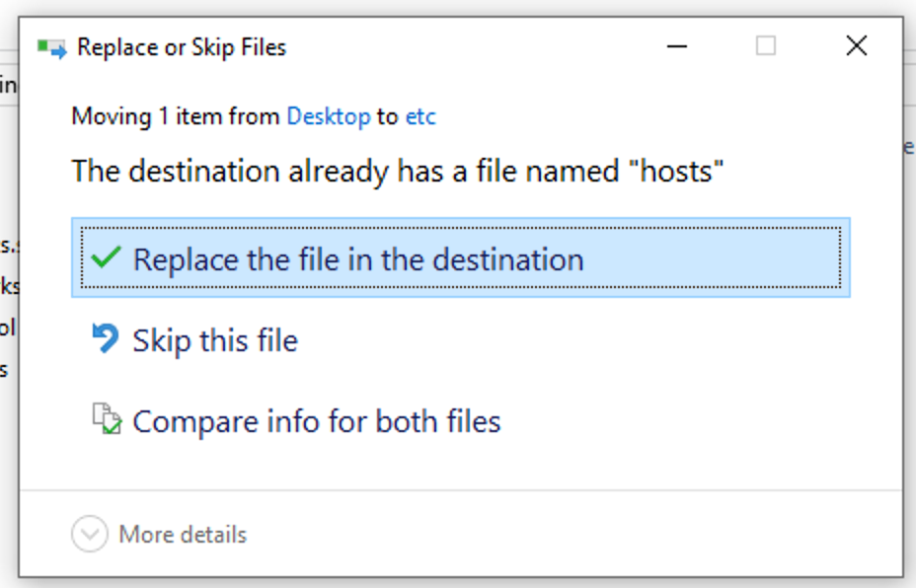Open the etc destination folder link
This screenshot has width=916, height=588.
(x=420, y=116)
